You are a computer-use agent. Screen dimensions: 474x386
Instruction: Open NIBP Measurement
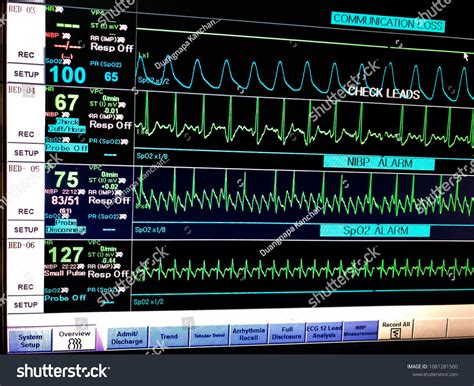coord(361,331)
